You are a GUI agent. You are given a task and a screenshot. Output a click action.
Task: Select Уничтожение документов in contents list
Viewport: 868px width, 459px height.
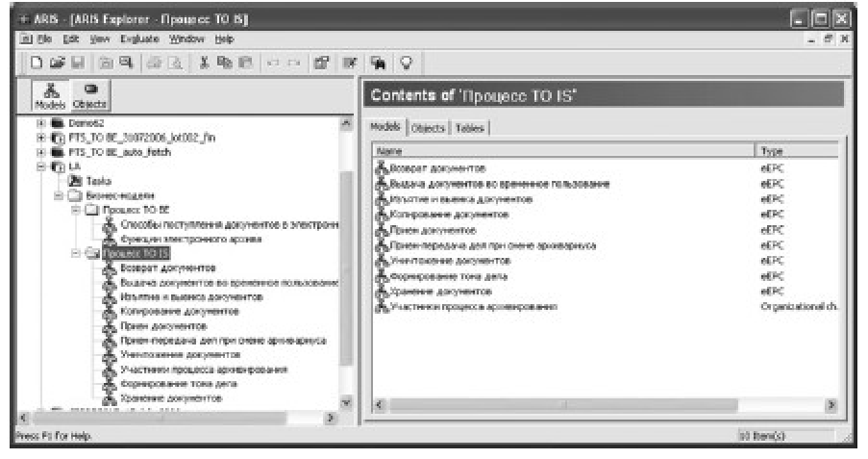(x=451, y=261)
